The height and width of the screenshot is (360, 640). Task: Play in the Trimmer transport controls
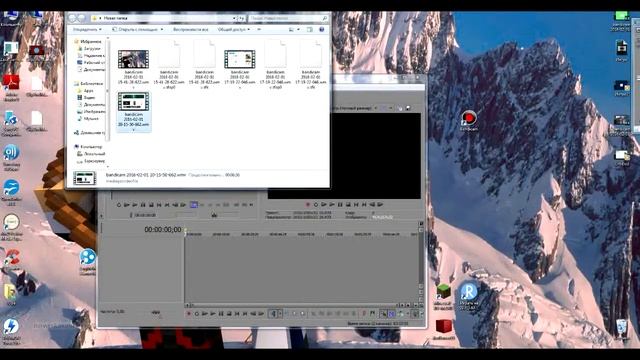click(x=135, y=204)
